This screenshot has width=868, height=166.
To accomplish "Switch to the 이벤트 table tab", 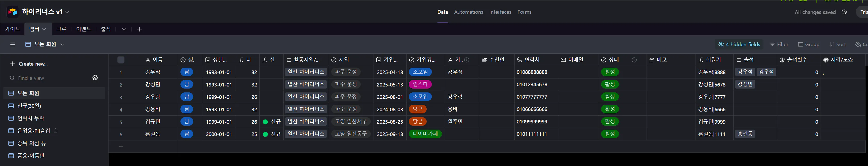I will 84,29.
